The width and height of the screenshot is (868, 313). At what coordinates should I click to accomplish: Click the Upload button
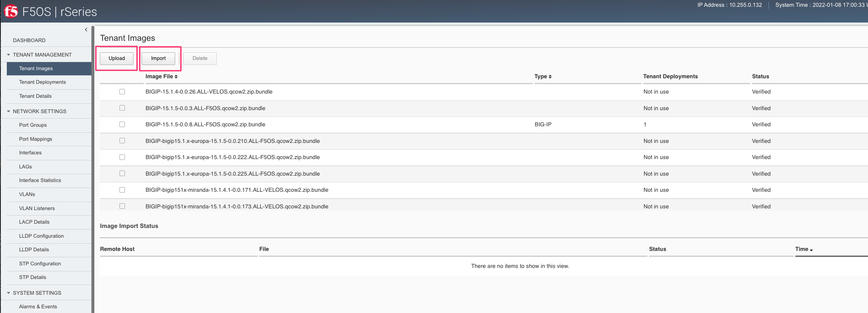click(116, 58)
